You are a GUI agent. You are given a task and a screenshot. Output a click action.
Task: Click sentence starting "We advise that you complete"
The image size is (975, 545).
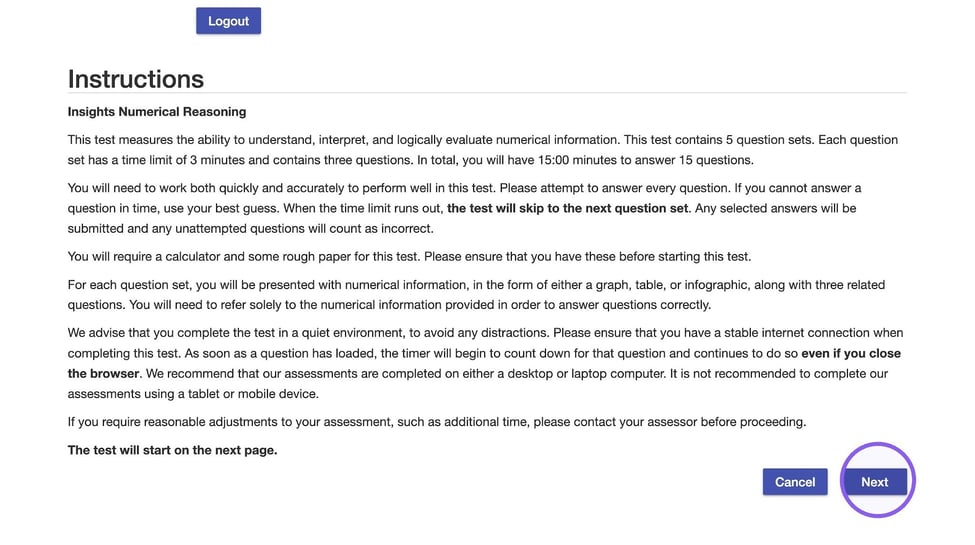click(308, 333)
